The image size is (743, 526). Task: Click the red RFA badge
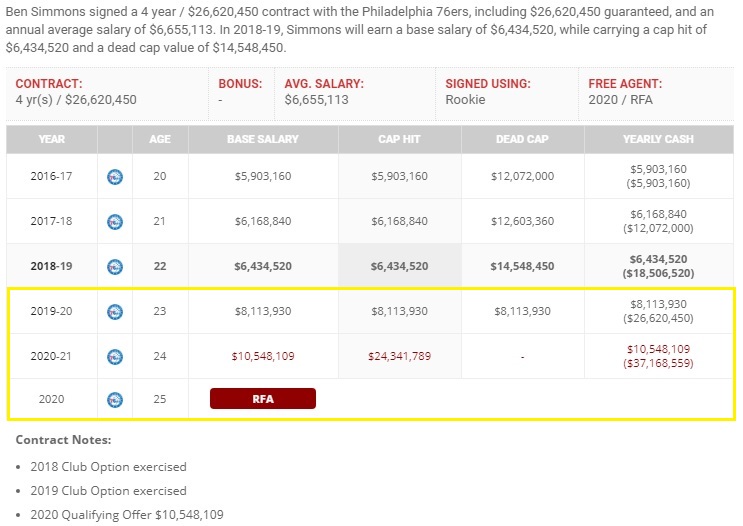click(x=262, y=399)
